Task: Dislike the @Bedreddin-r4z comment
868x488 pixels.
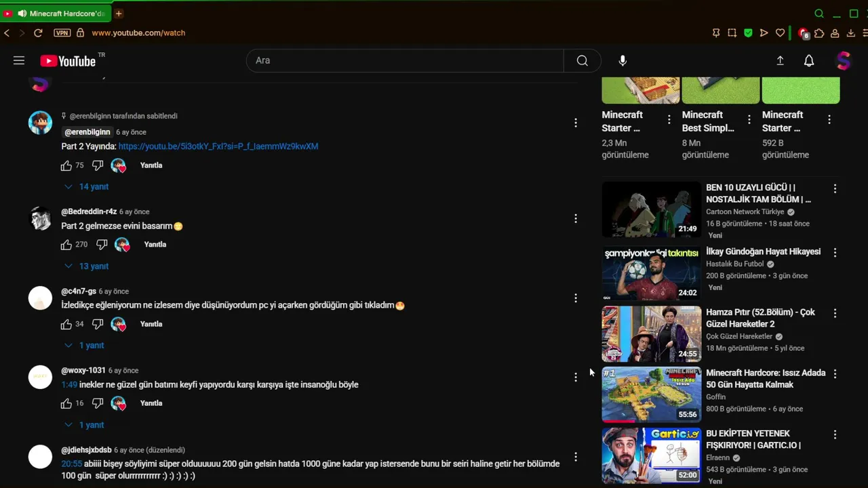Action: pyautogui.click(x=102, y=245)
